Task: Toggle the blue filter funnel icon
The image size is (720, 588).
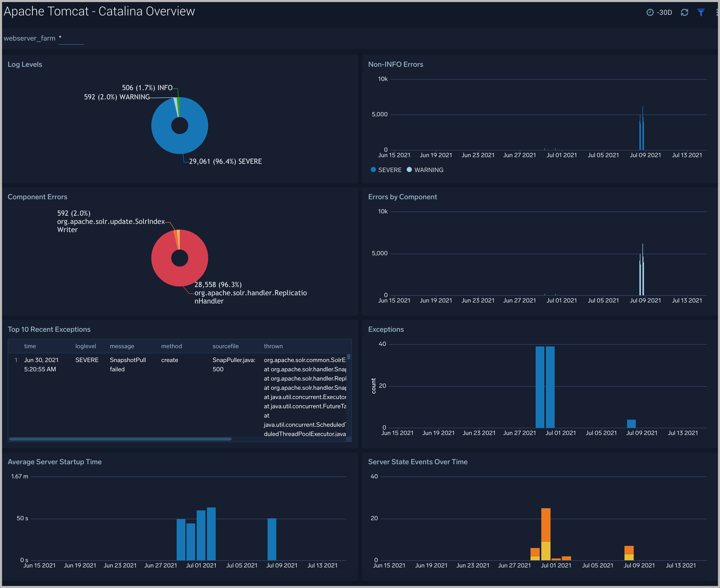Action: click(701, 13)
